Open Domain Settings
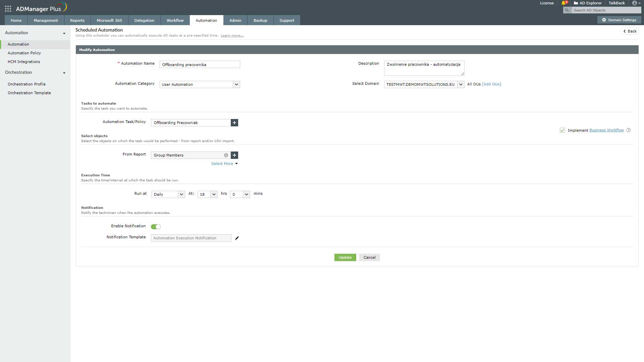 click(619, 20)
